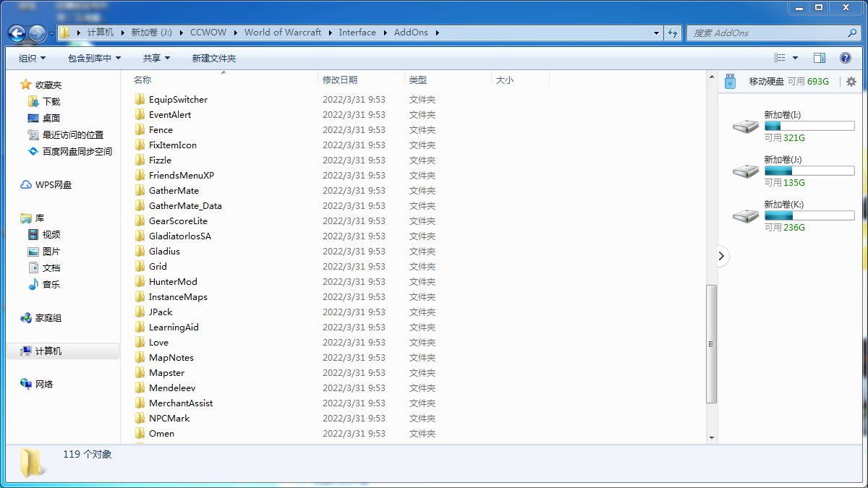Open 百度网盘同步空间 in favorites

[x=77, y=152]
